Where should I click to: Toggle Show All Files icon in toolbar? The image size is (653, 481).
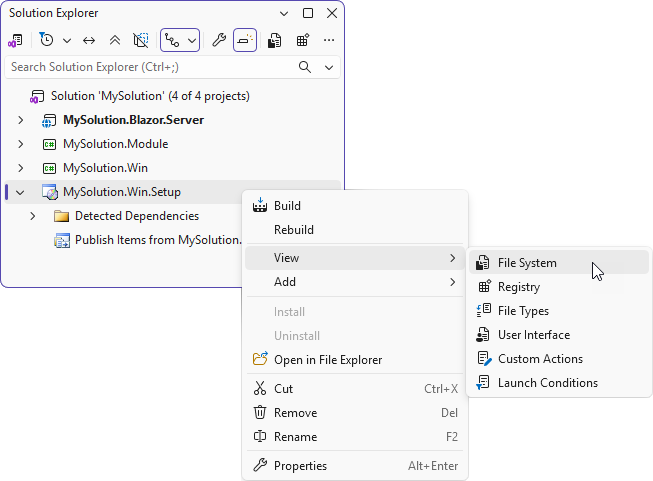pyautogui.click(x=141, y=40)
